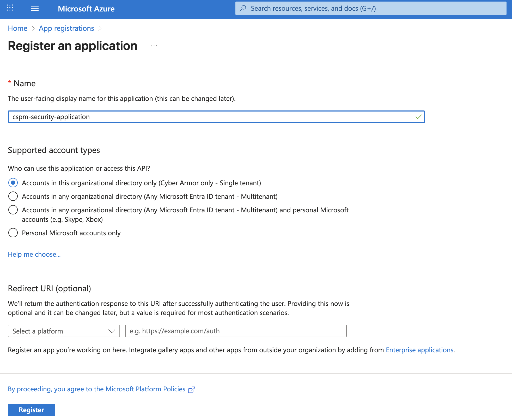The width and height of the screenshot is (512, 420).
Task: Click the green validation checkmark in Name field
Action: click(x=418, y=117)
